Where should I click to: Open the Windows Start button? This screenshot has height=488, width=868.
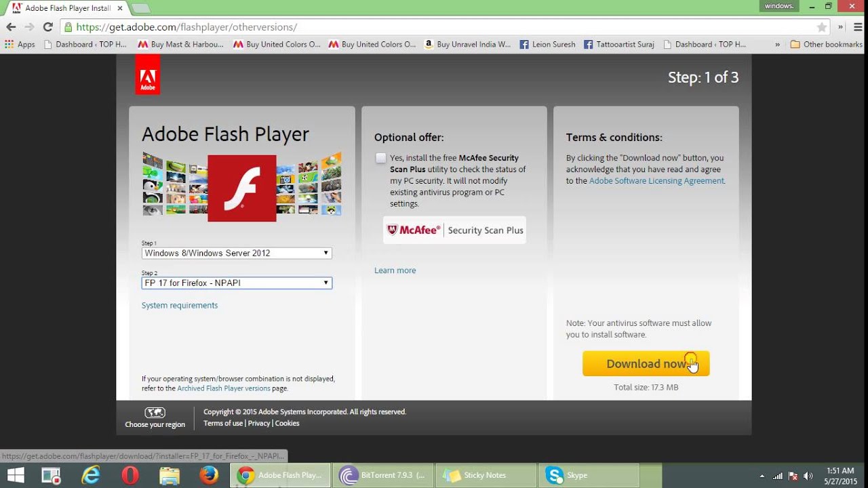pyautogui.click(x=15, y=475)
